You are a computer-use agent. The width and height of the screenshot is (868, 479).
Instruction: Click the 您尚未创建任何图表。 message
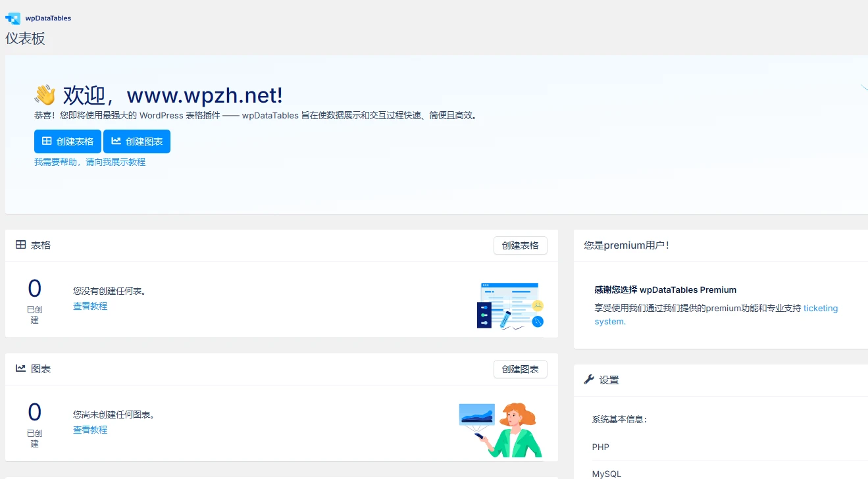[114, 415]
